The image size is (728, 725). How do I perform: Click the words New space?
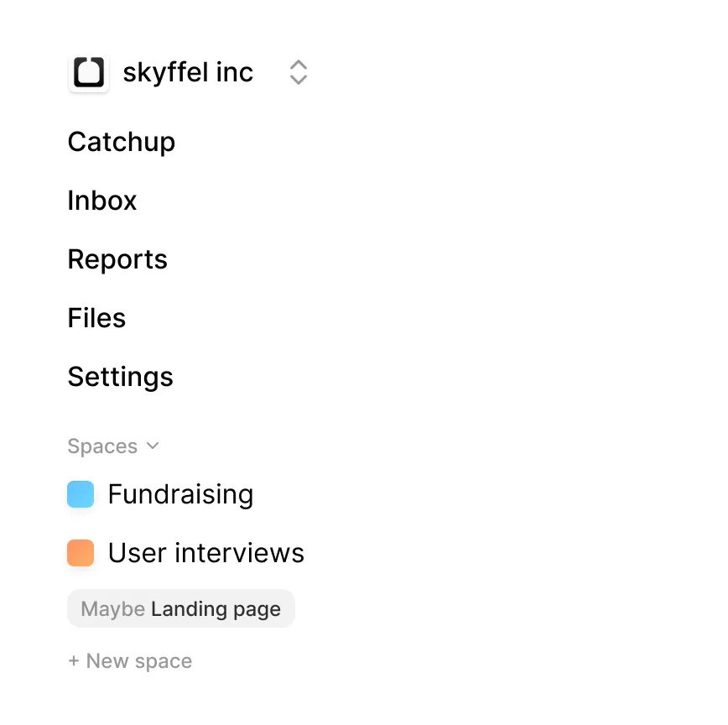[139, 661]
